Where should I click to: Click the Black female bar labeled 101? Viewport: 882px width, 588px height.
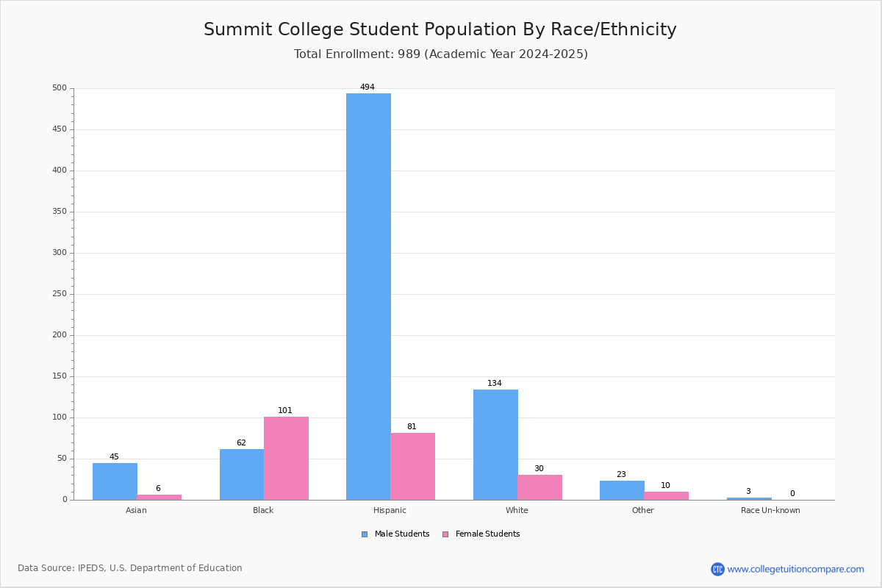coord(286,459)
